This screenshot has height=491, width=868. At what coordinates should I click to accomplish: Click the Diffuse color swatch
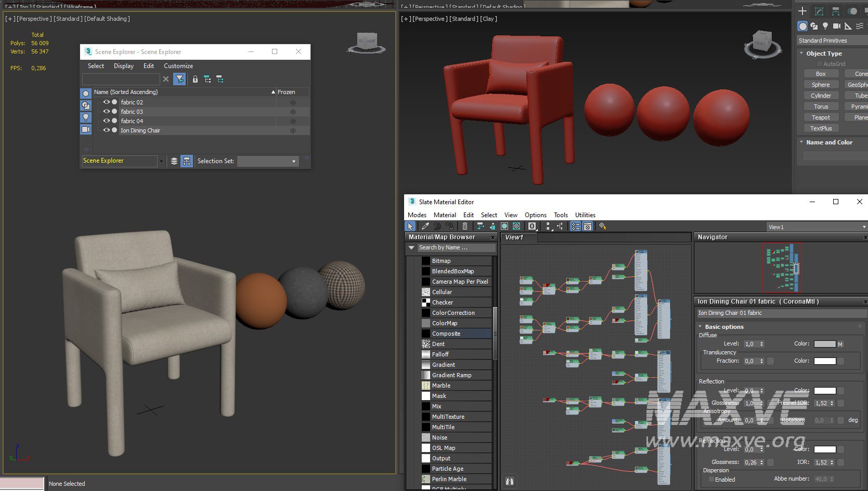click(824, 344)
